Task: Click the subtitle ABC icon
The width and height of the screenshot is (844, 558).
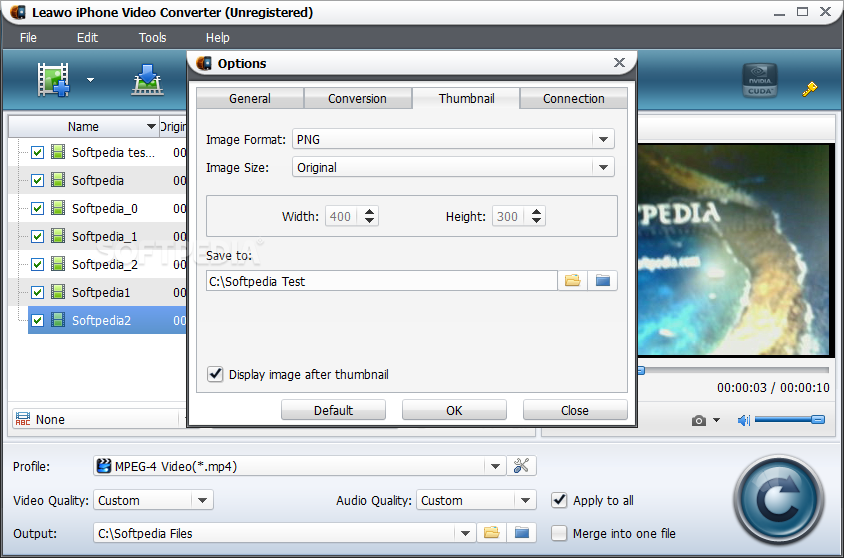Action: coord(23,419)
